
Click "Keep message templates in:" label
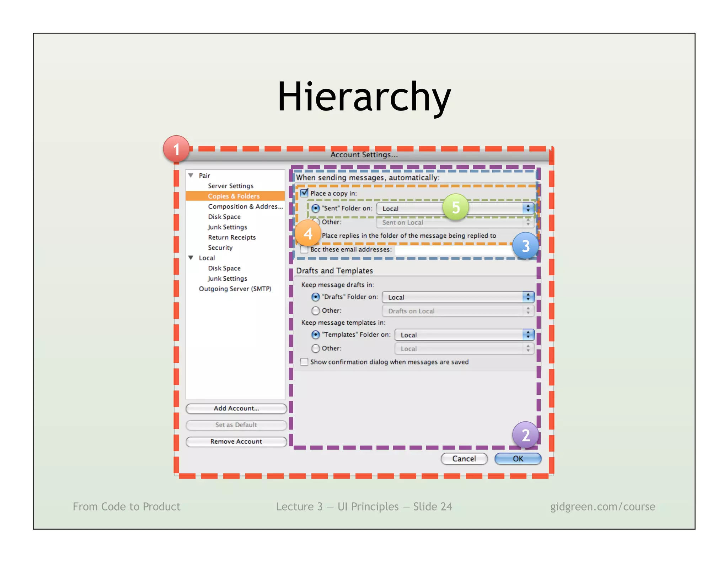[343, 323]
